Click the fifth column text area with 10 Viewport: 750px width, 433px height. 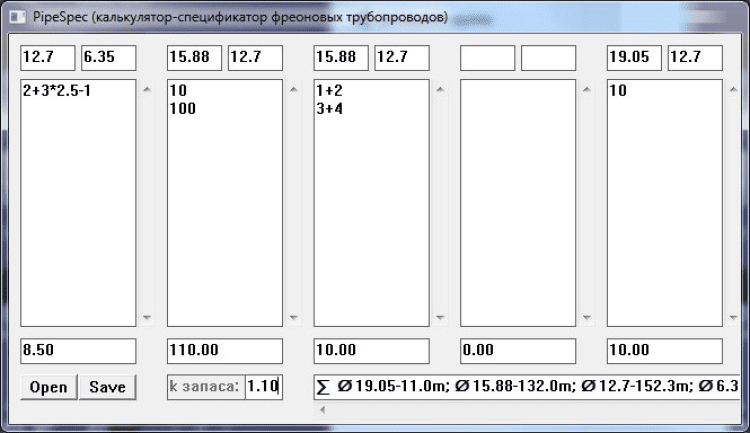(665, 203)
